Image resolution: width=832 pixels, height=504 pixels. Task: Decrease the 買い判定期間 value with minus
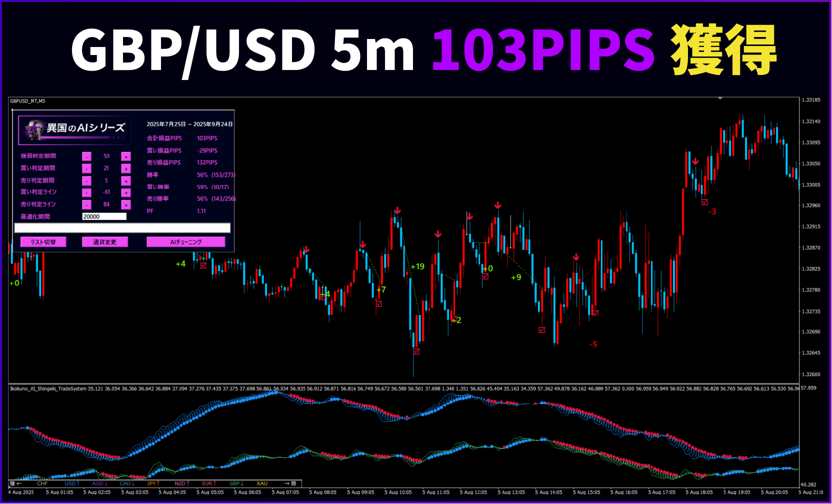(86, 168)
